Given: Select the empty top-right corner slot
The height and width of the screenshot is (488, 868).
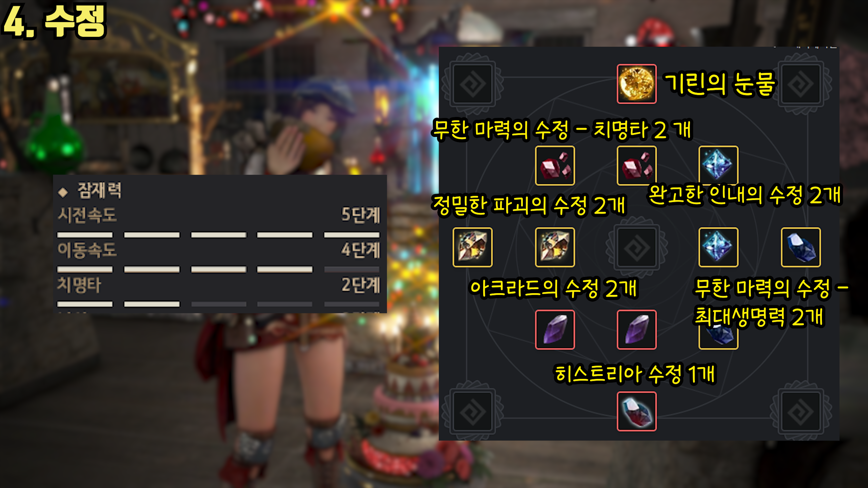Looking at the screenshot, I should pyautogui.click(x=801, y=84).
